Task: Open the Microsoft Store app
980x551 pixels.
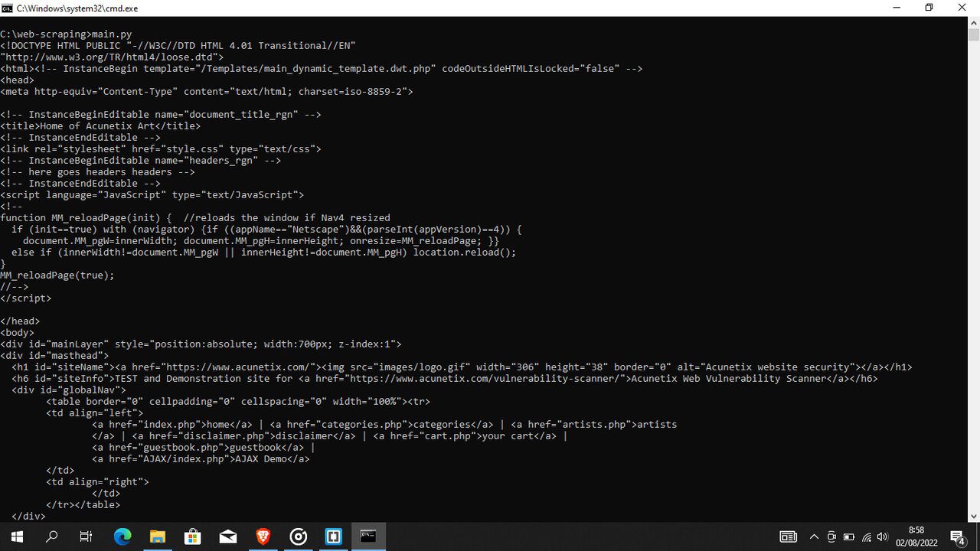Action: point(192,536)
